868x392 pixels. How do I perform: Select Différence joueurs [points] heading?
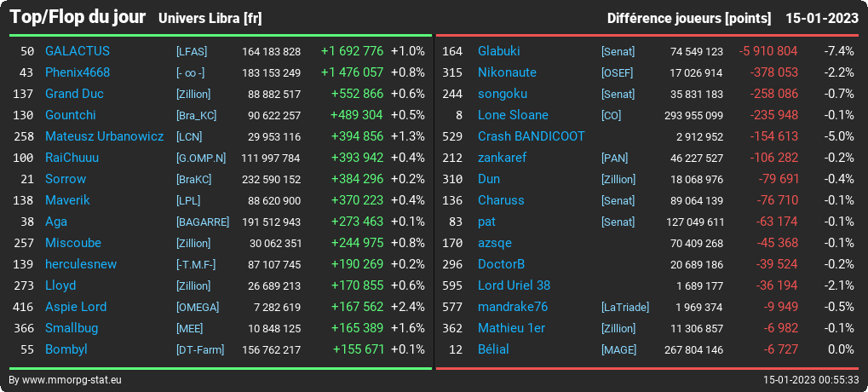pos(688,18)
